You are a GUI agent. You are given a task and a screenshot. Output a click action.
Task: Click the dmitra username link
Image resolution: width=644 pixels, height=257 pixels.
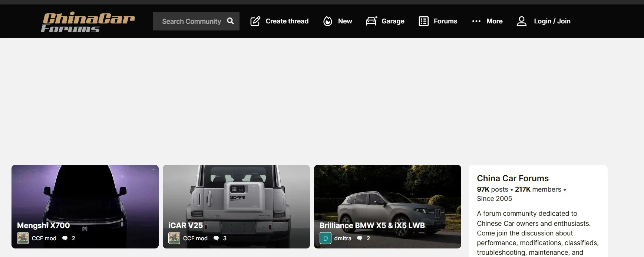pyautogui.click(x=343, y=238)
